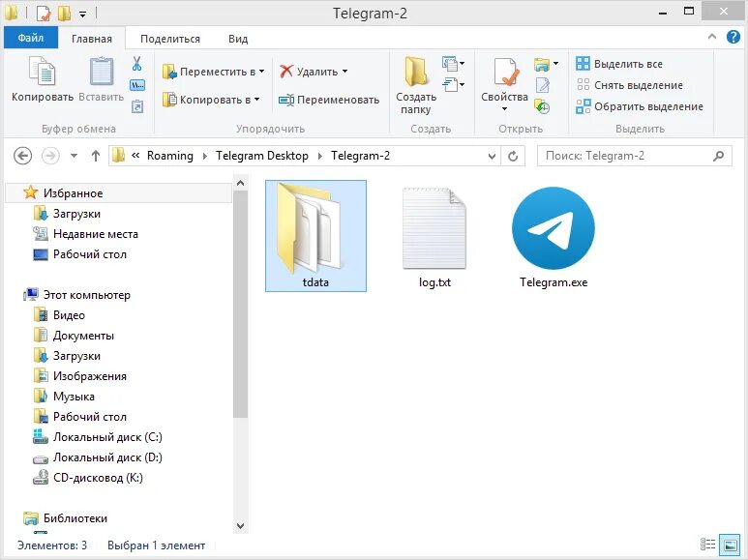Image resolution: width=748 pixels, height=560 pixels.
Task: Open Загрузки under Избранное
Action: (x=76, y=214)
